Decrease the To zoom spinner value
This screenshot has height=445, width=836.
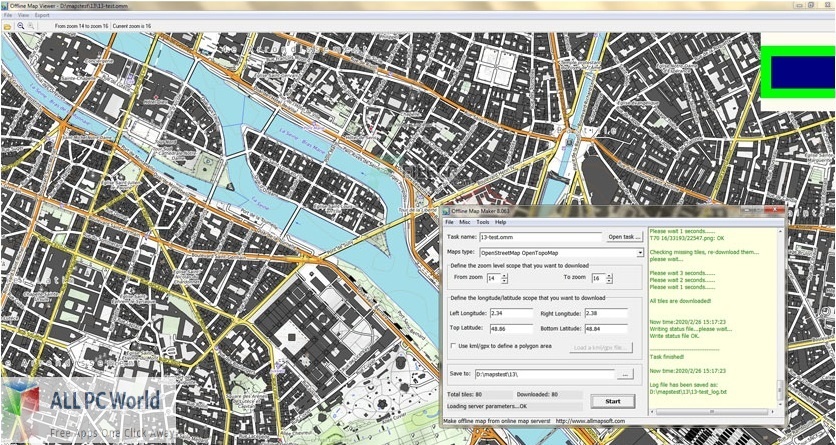tap(609, 281)
